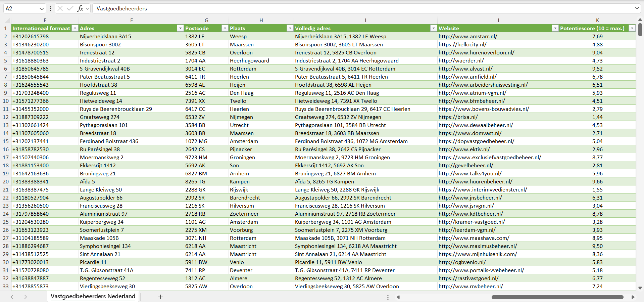Click the vertical scroll down arrow

coord(640,288)
